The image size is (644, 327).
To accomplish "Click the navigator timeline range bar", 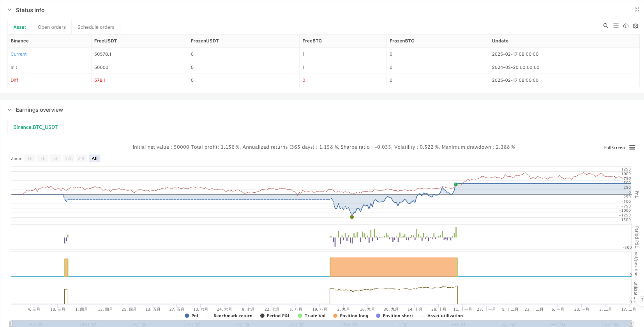I will [321, 324].
